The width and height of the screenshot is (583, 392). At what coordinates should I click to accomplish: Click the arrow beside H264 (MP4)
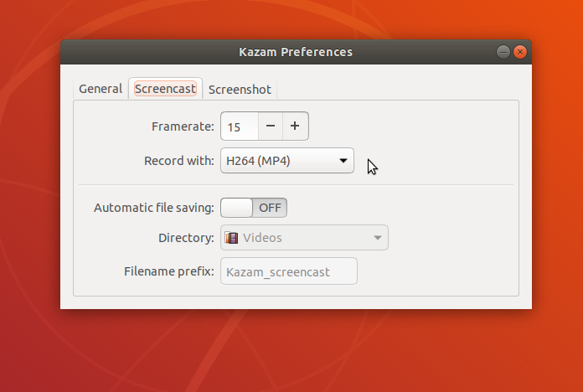[x=343, y=161]
